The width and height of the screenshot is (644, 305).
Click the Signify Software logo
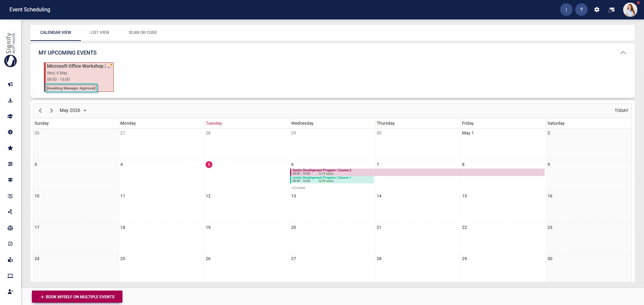tap(10, 48)
